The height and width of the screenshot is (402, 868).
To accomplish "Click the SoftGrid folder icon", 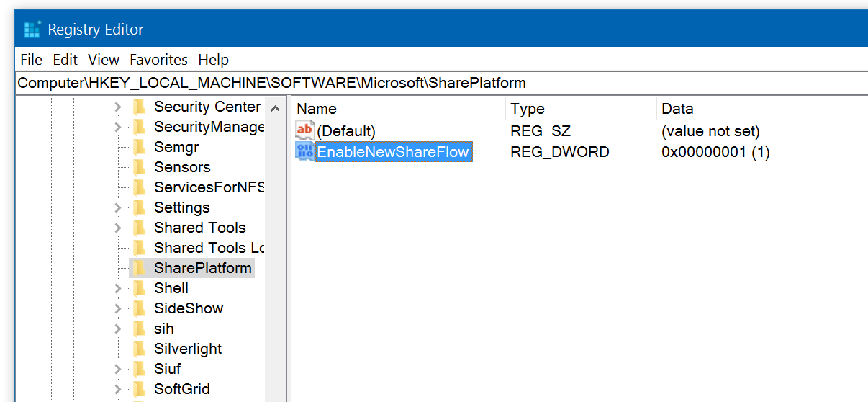I will tap(139, 389).
